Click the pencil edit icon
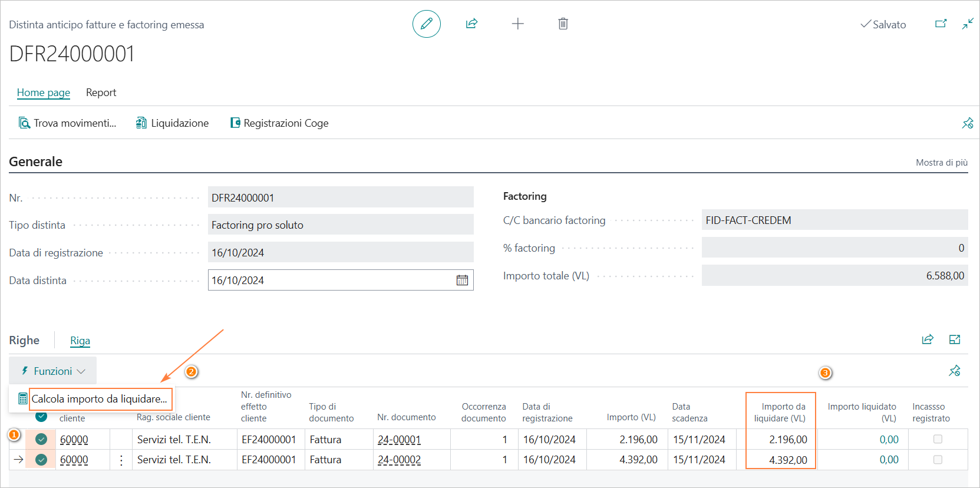Screen dimensions: 980x488 tap(427, 24)
